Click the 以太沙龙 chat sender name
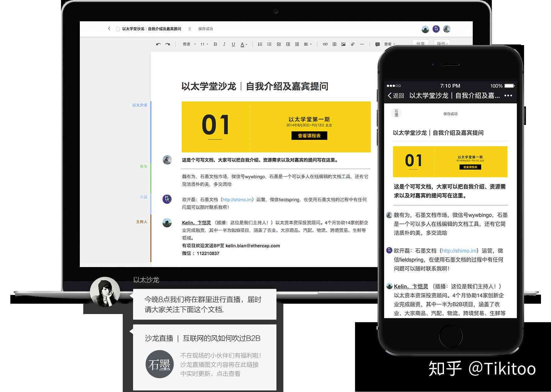Viewport: 551px width, 392px height. (146, 280)
